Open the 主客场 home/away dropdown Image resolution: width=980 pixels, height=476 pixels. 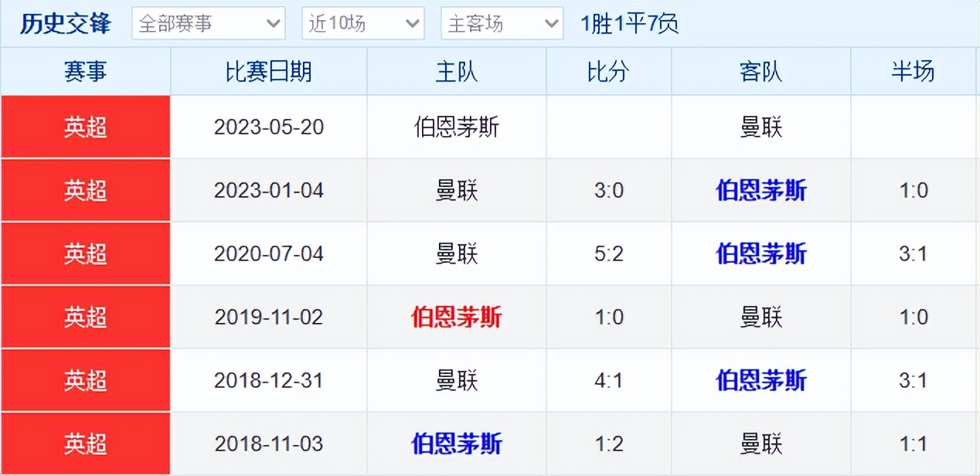[502, 23]
